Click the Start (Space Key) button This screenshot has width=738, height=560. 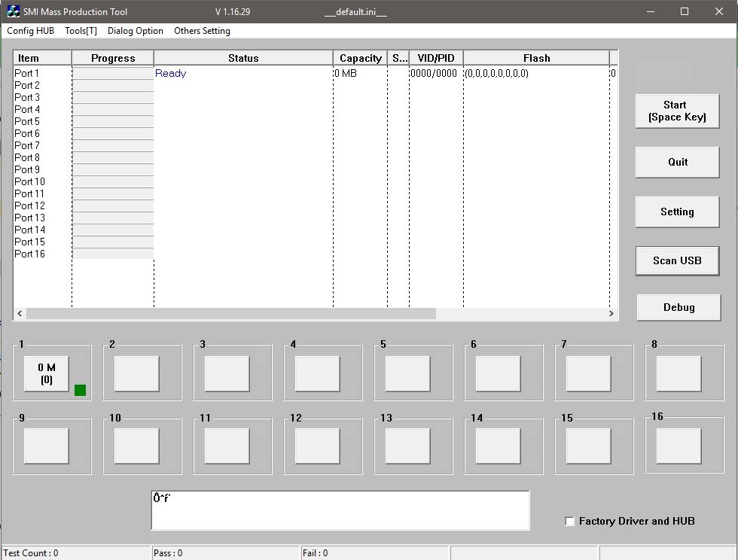(x=677, y=111)
